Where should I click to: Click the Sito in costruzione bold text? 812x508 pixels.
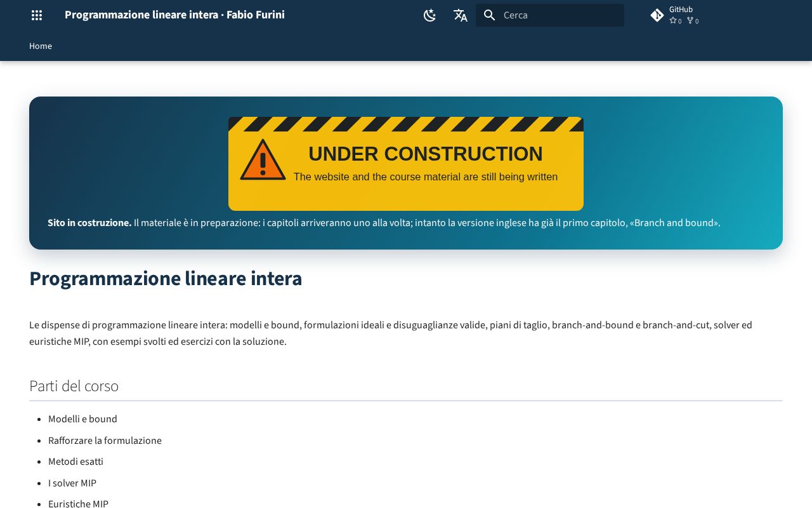(89, 223)
